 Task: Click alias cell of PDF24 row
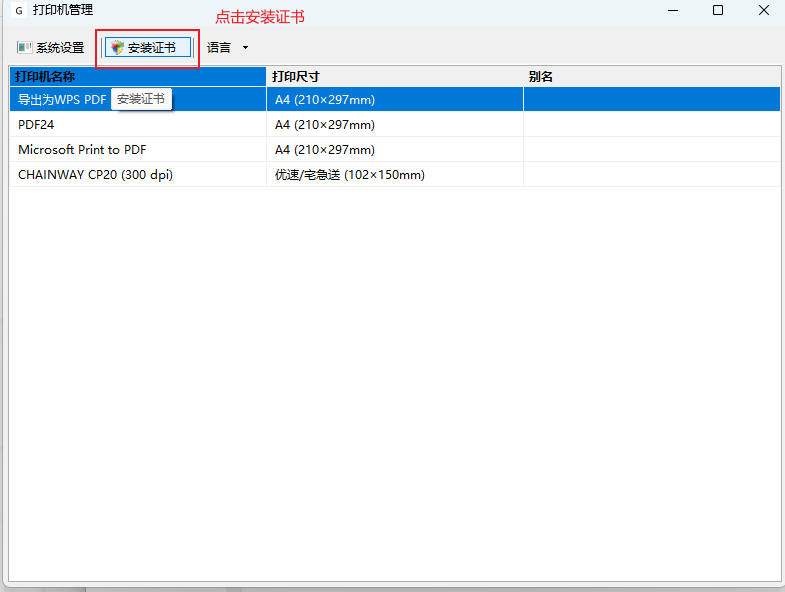click(652, 124)
